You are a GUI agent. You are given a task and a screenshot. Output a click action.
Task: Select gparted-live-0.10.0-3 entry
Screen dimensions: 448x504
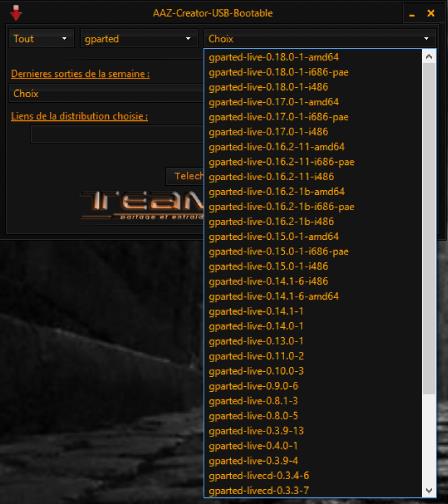coord(313,371)
